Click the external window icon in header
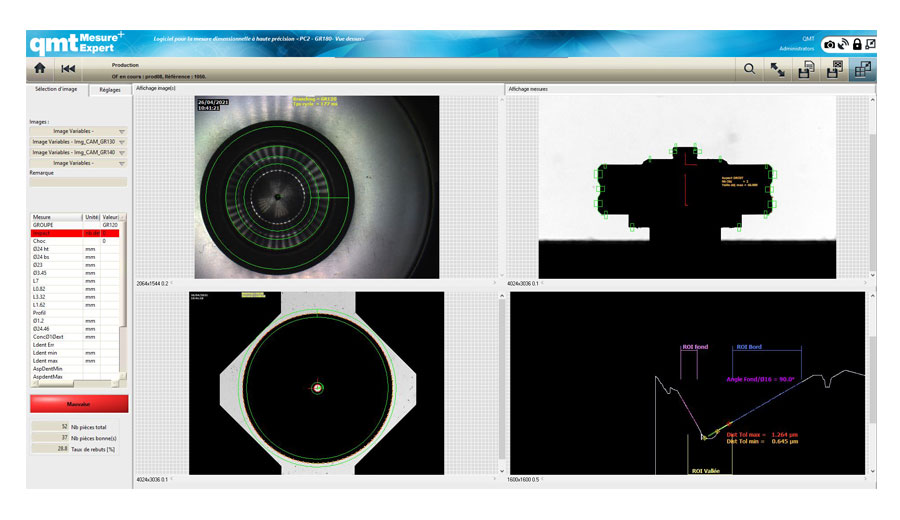900x520 pixels. coord(870,45)
